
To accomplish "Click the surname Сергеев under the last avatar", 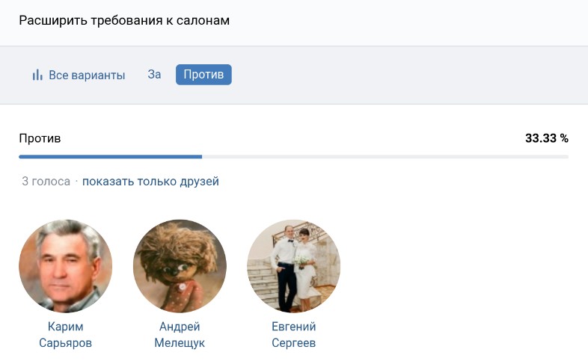I will 293,343.
